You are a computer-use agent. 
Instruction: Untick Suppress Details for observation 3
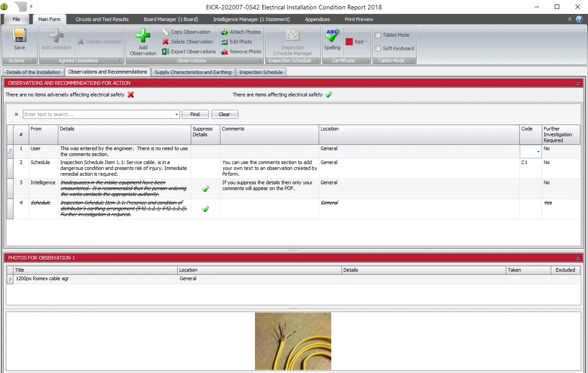pos(206,189)
